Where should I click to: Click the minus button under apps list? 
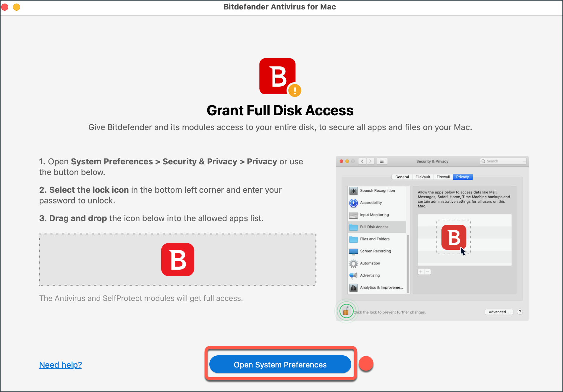click(428, 272)
